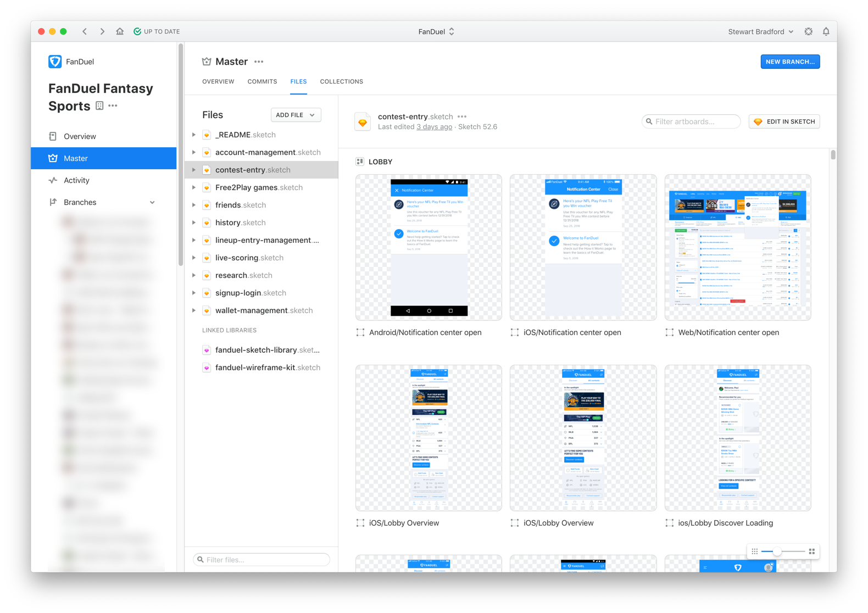Open the Android/Notification center open thumbnail
The height and width of the screenshot is (613, 868).
(x=429, y=248)
